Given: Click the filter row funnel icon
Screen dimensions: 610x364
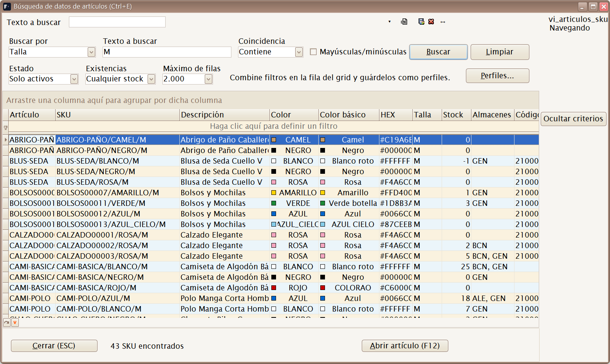Looking at the screenshot, I should [5, 128].
